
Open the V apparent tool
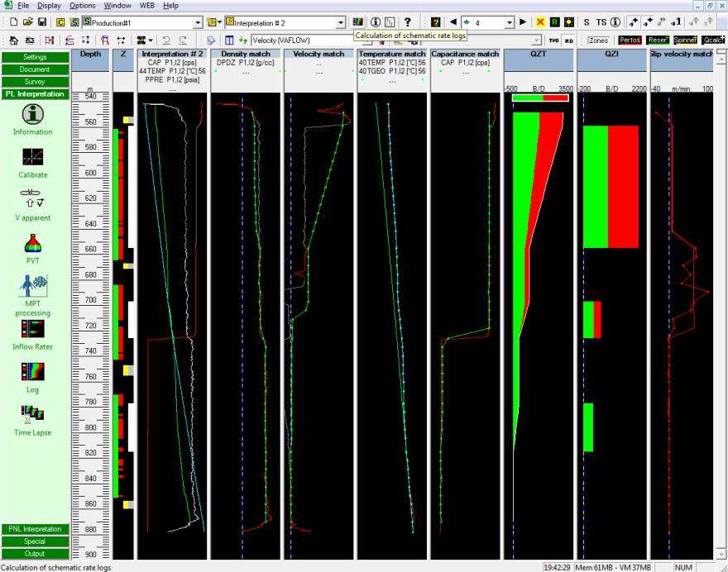click(x=32, y=198)
